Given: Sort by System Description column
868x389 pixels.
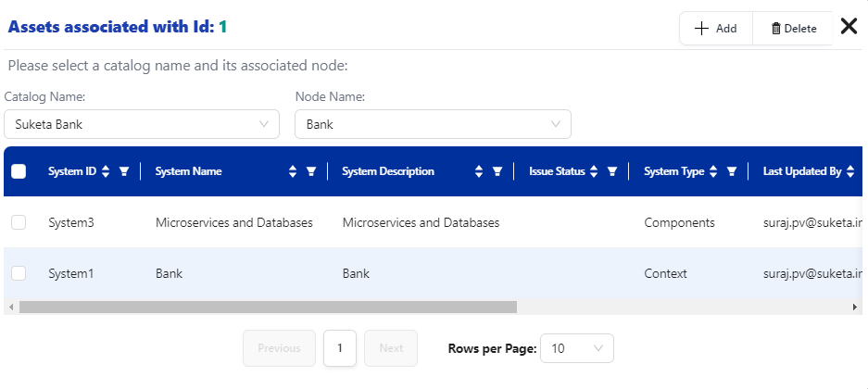Looking at the screenshot, I should [479, 171].
